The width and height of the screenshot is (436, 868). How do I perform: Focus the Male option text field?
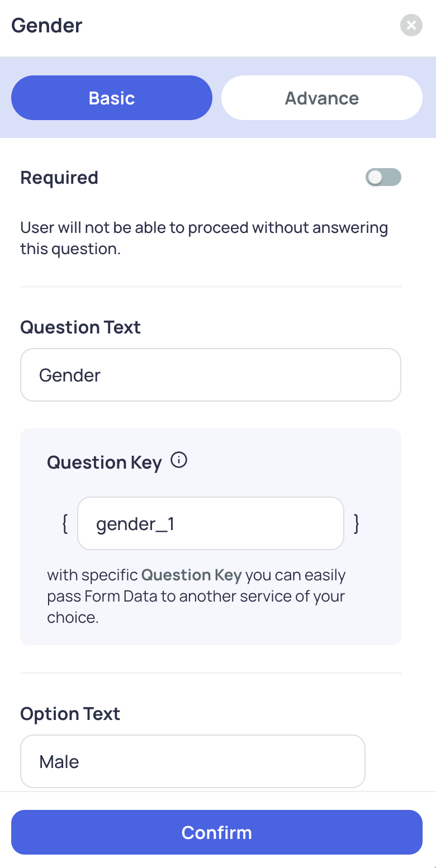pos(193,761)
